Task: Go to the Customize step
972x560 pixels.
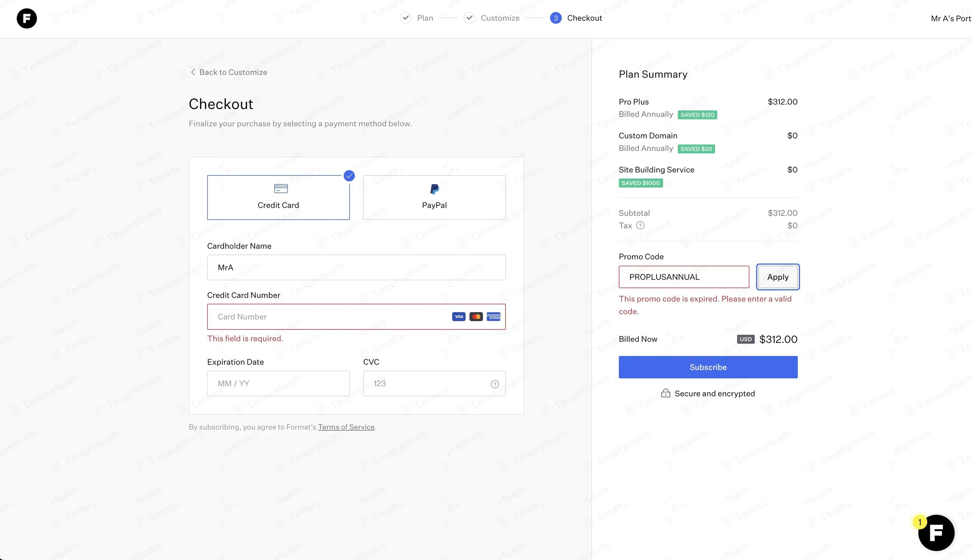Action: coord(500,18)
